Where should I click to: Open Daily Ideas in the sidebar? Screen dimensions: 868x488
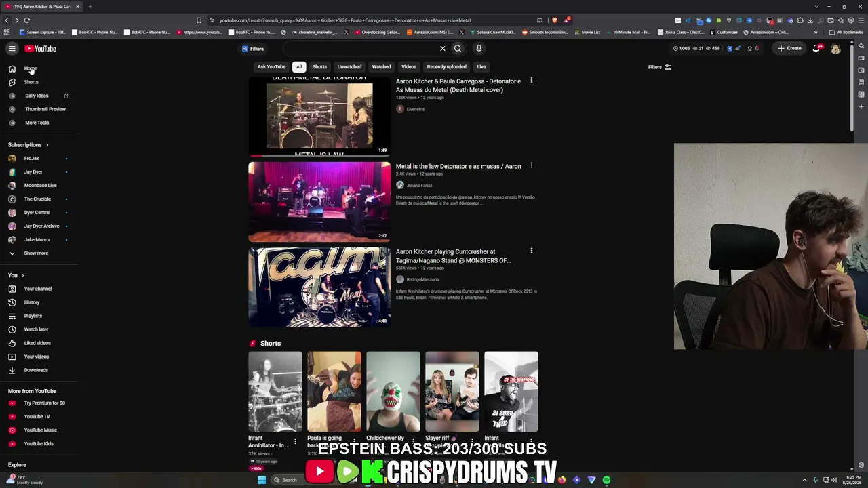tap(39, 96)
